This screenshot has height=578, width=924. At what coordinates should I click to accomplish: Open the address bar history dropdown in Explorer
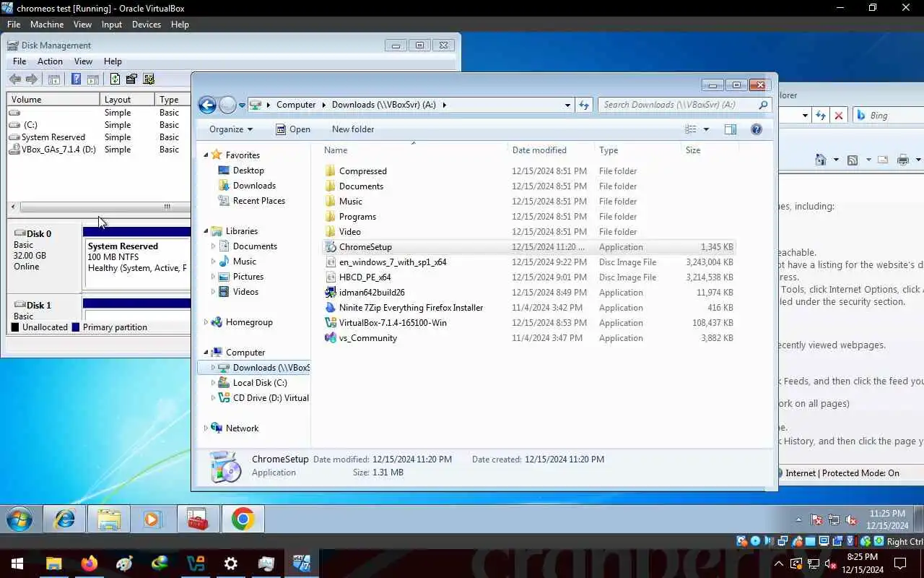567,105
